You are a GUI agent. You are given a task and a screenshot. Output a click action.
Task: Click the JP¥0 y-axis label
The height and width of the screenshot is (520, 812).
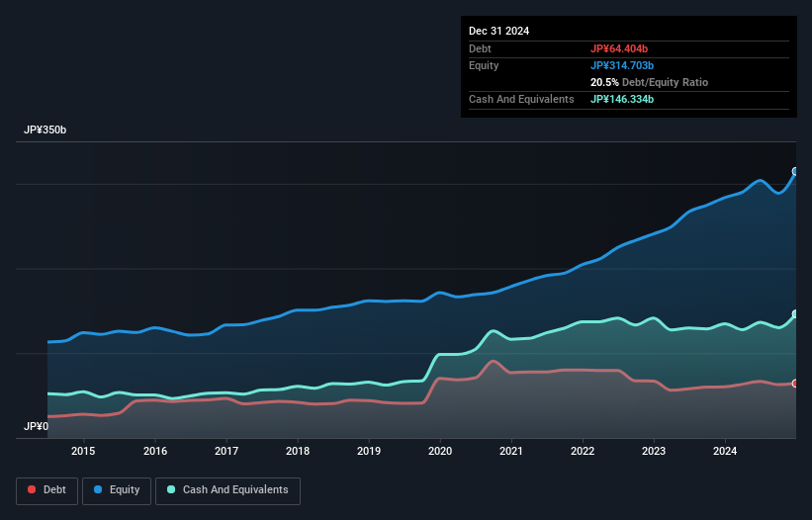point(37,426)
